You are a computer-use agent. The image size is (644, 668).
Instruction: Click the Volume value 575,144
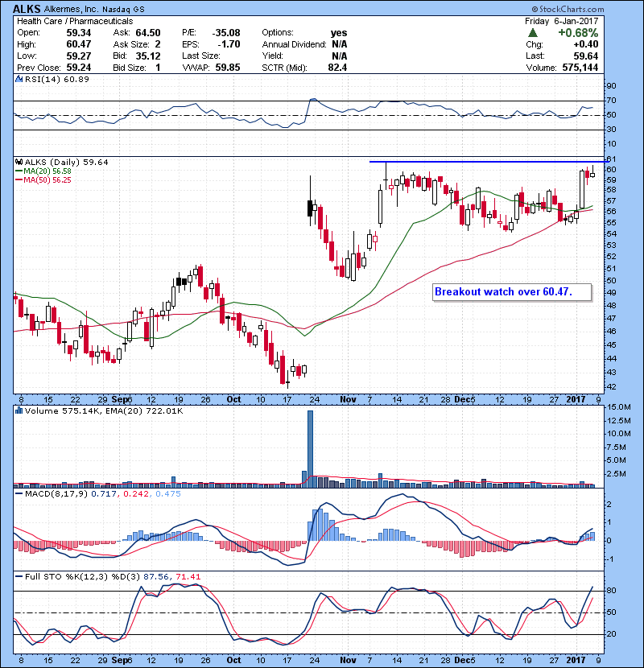click(580, 68)
